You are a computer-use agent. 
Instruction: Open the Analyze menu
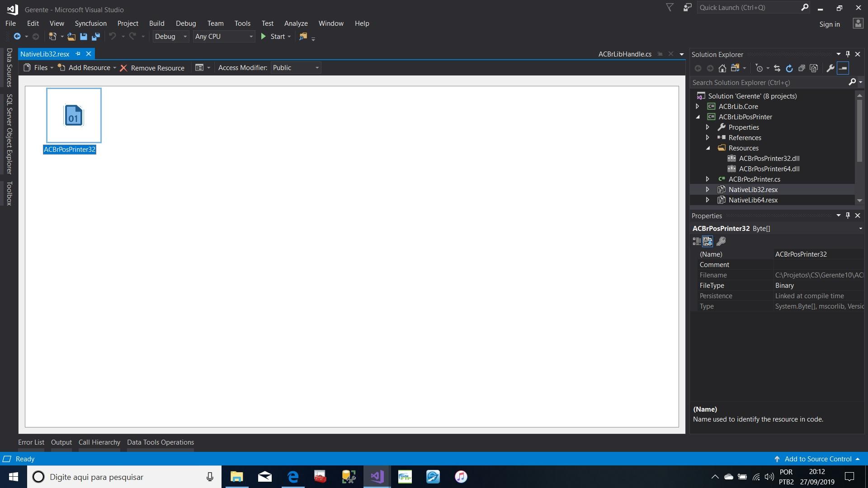296,23
